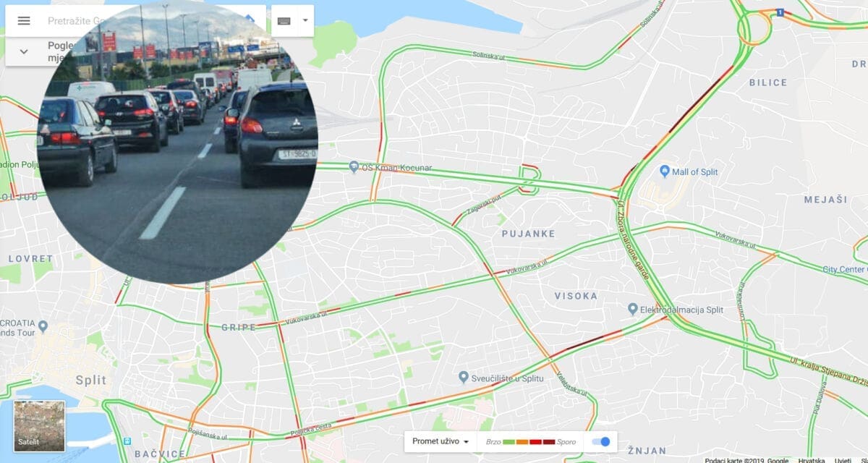Screen dimensions: 868x463
Task: Click the Sveučilište u Splitu pin
Action: (x=464, y=378)
